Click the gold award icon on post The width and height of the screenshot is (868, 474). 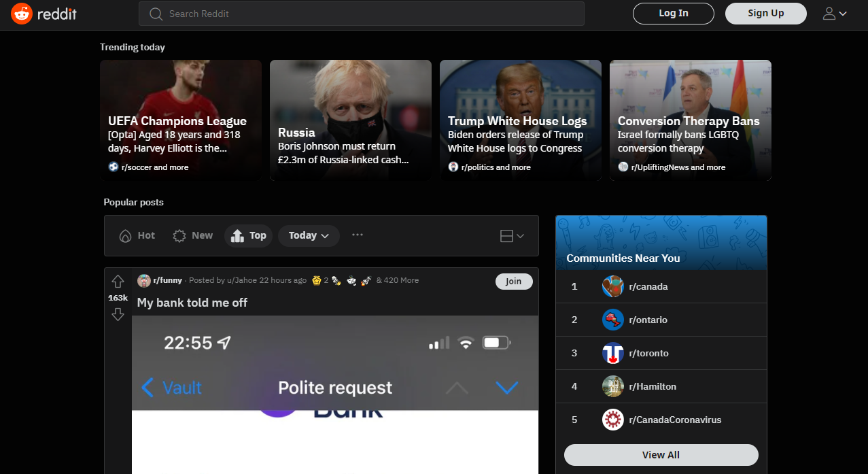click(x=316, y=280)
